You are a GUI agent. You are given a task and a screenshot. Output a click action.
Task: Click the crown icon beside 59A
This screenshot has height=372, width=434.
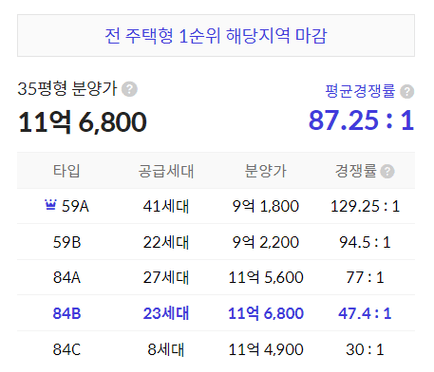pyautogui.click(x=50, y=205)
